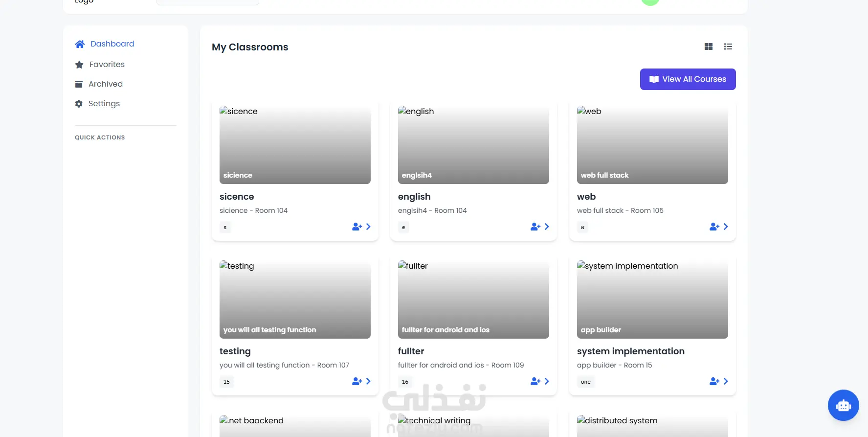
Task: Click the app builder thumbnail
Action: (652, 299)
